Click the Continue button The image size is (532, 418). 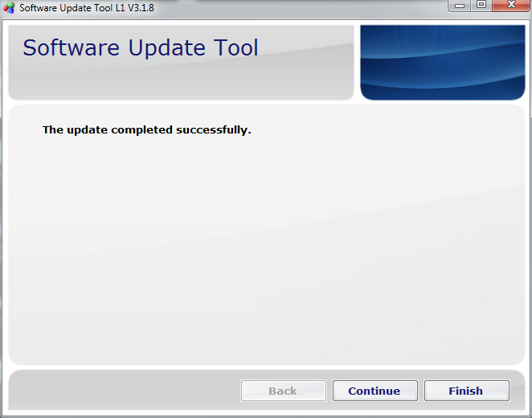374,391
